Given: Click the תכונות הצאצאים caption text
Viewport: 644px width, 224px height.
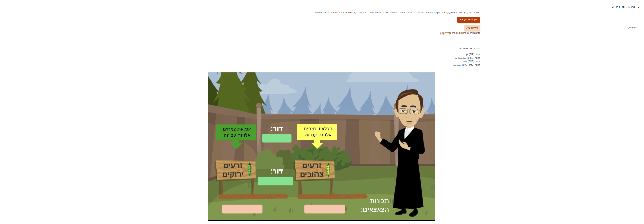Looking at the screenshot, I should tap(375, 205).
